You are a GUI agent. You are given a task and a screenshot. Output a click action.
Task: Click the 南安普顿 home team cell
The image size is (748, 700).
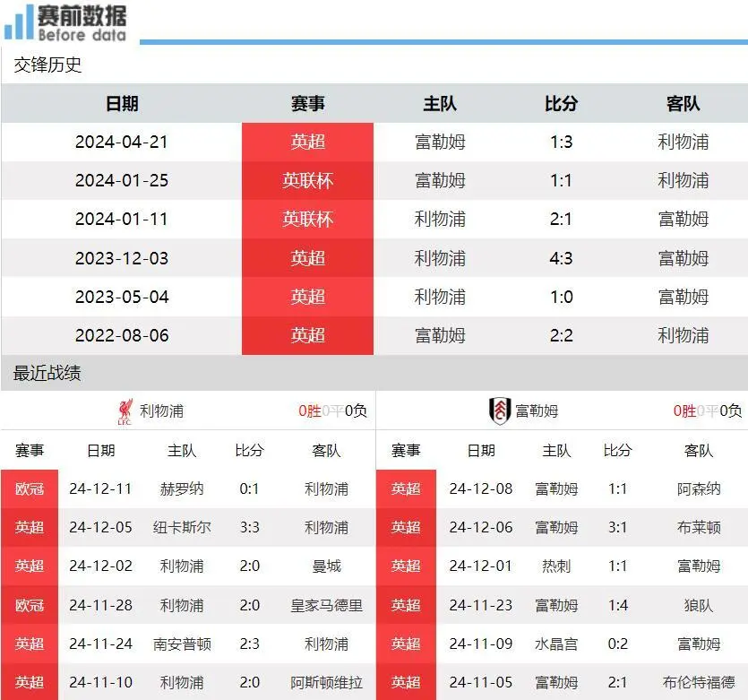182,644
